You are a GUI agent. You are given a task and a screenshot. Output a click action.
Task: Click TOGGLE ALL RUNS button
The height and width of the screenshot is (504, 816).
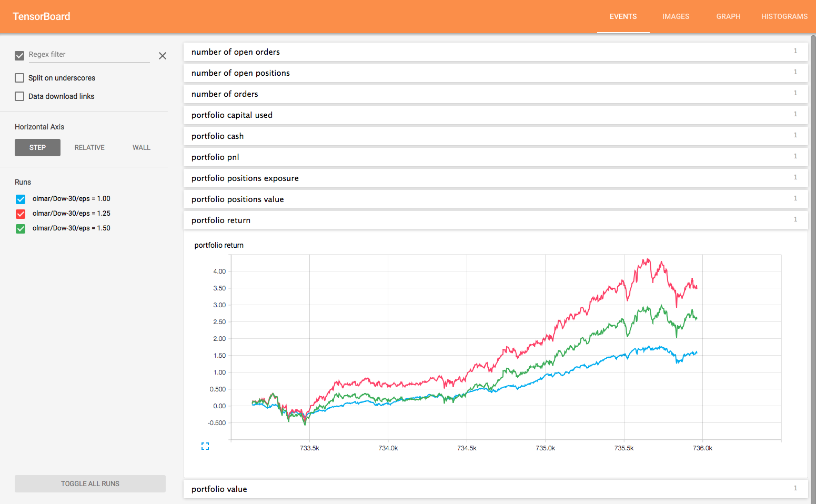click(x=90, y=483)
